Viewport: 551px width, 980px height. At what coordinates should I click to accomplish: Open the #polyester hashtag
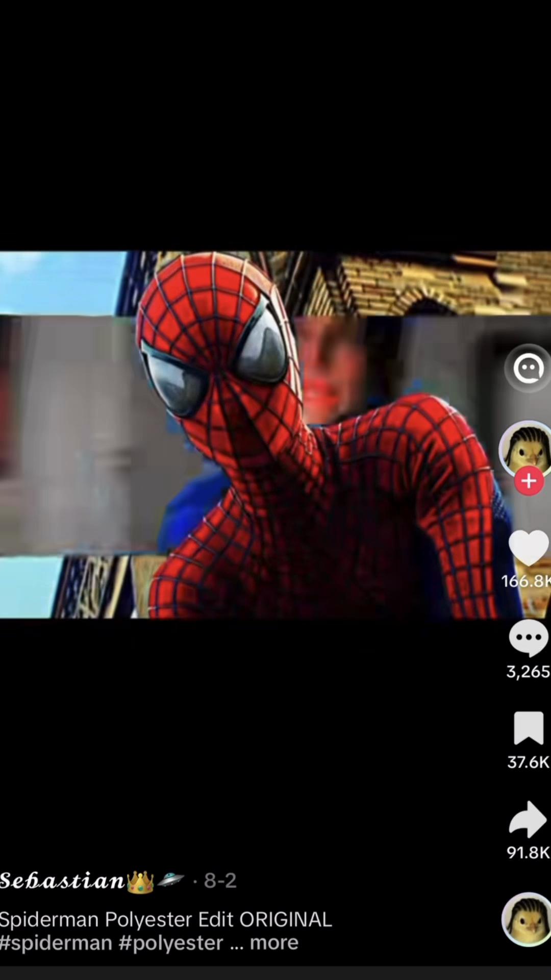tap(171, 943)
